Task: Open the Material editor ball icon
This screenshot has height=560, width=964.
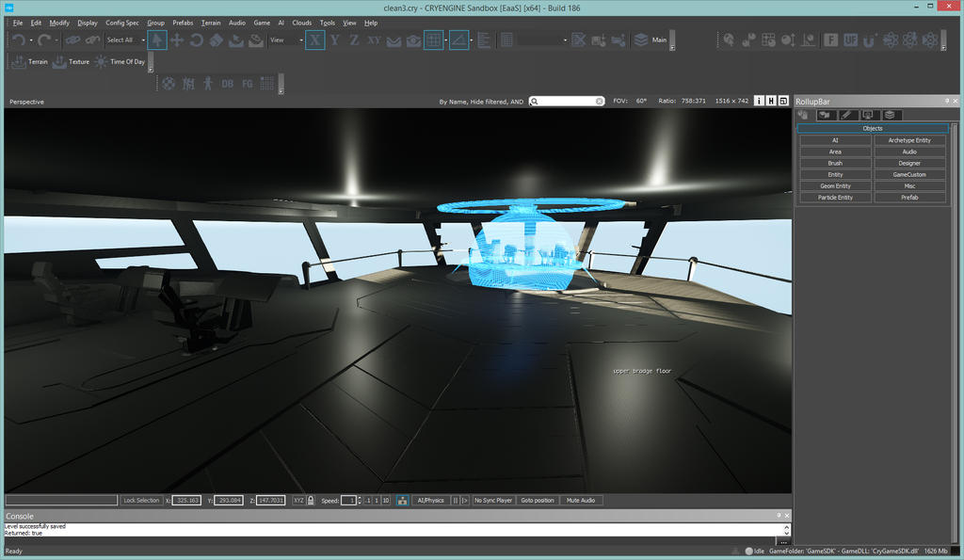Action: click(x=169, y=84)
